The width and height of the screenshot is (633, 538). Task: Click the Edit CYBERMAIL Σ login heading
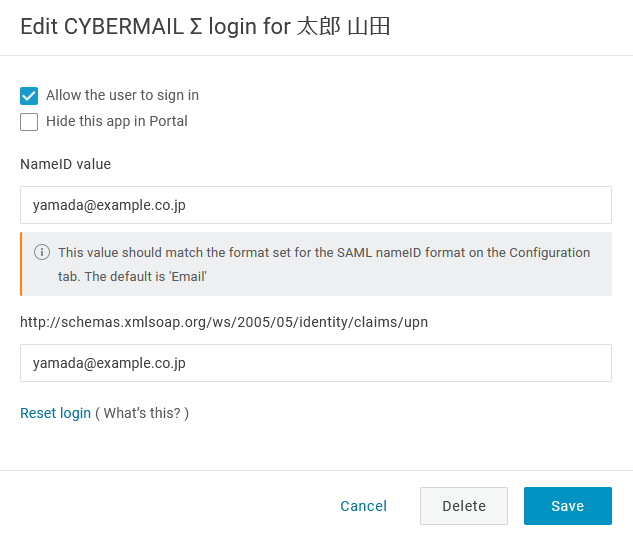(205, 27)
